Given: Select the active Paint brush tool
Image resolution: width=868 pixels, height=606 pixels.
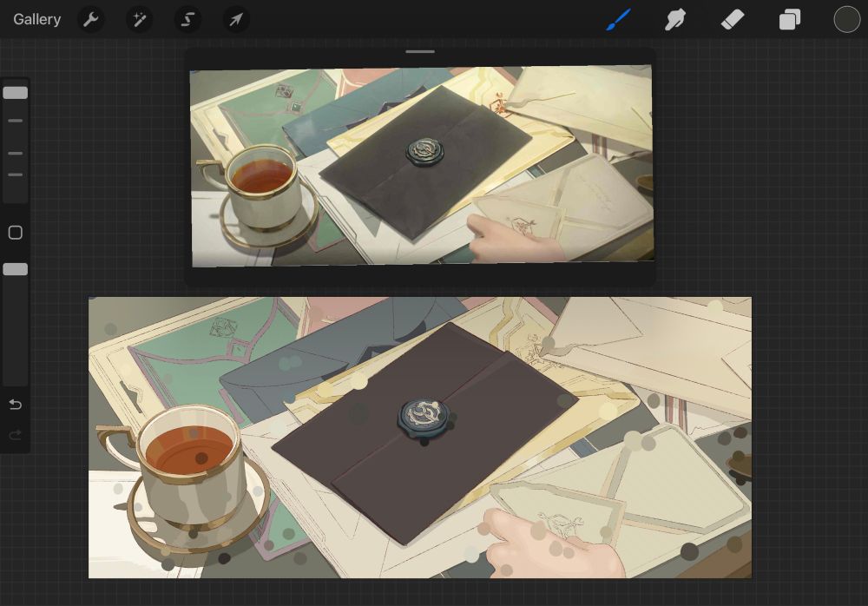Looking at the screenshot, I should [617, 19].
